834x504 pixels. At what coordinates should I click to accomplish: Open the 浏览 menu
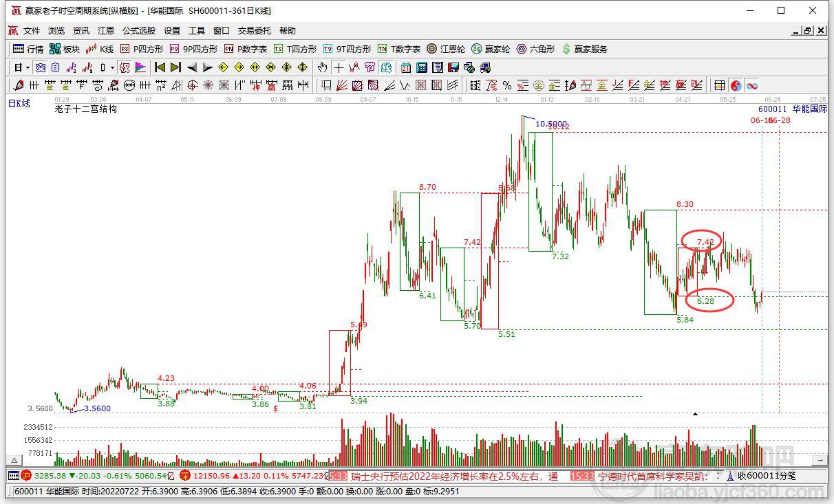[x=56, y=31]
